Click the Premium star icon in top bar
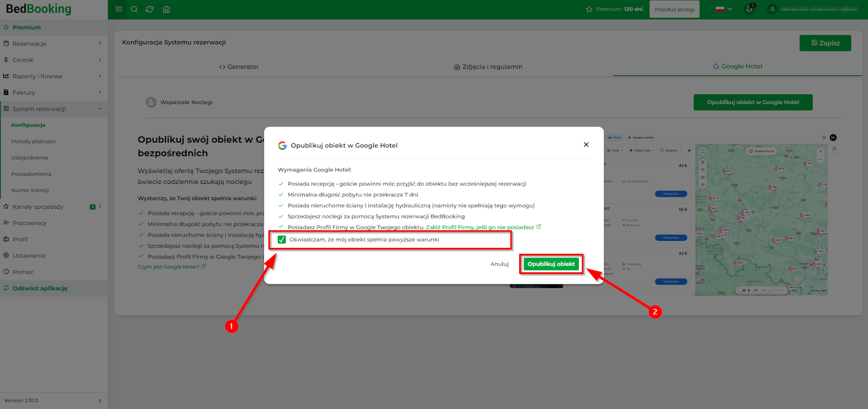 589,9
